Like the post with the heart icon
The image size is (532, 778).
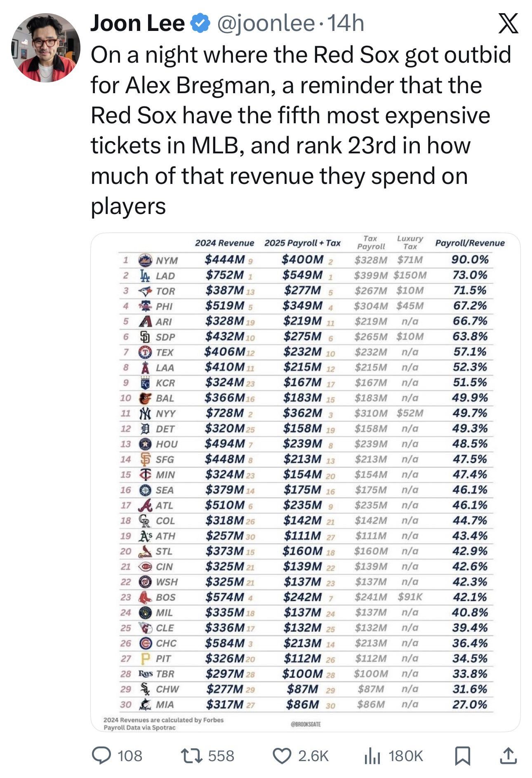(x=282, y=756)
